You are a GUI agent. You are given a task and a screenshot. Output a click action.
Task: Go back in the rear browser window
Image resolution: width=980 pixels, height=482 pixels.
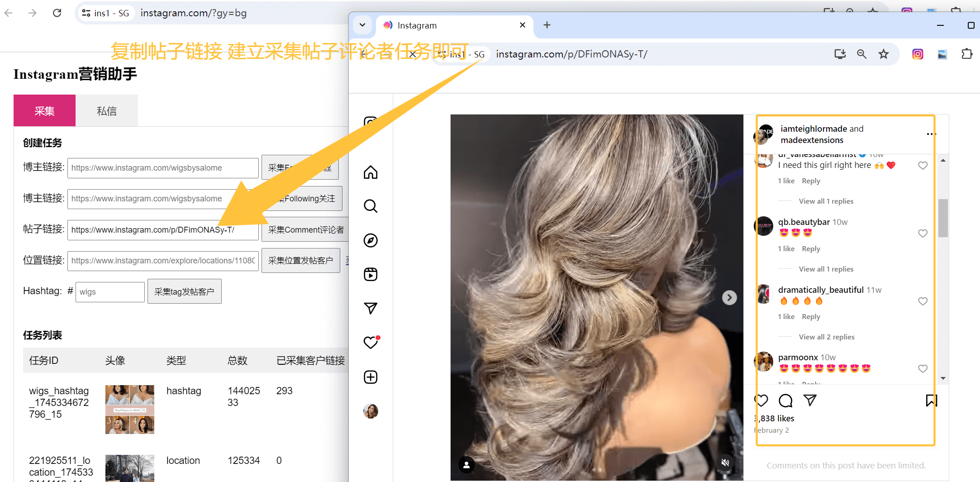tap(8, 13)
